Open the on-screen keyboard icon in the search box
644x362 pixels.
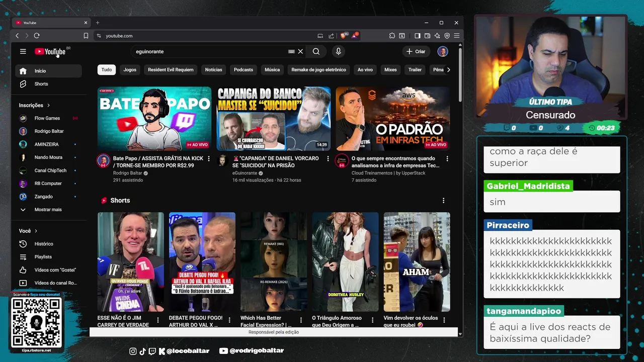(291, 51)
